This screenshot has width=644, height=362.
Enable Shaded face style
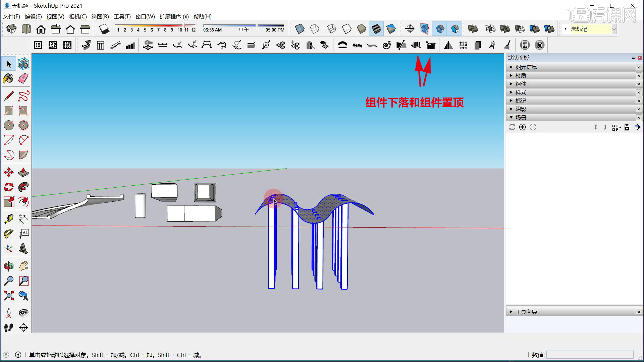pos(361,29)
